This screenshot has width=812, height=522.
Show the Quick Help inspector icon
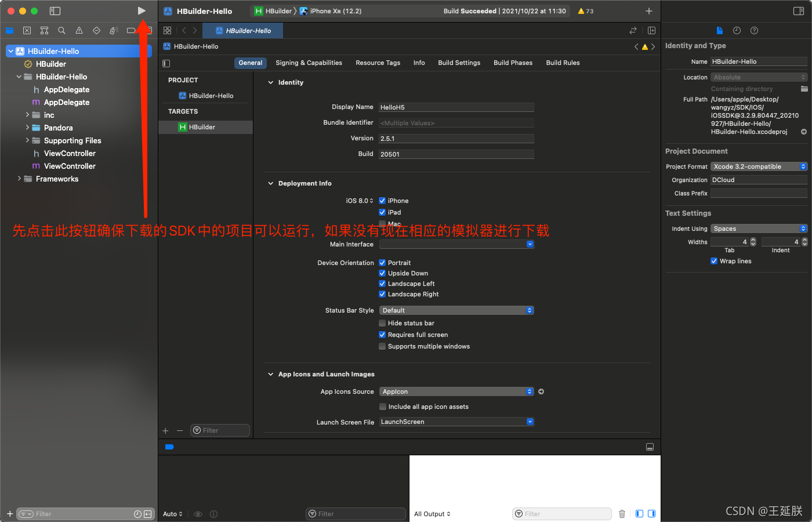pos(754,30)
